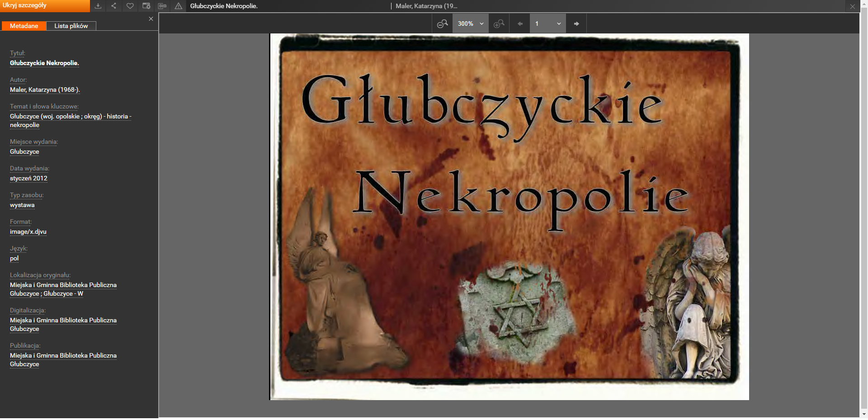The height and width of the screenshot is (420, 868).
Task: Download the publication via download icon
Action: tap(98, 6)
